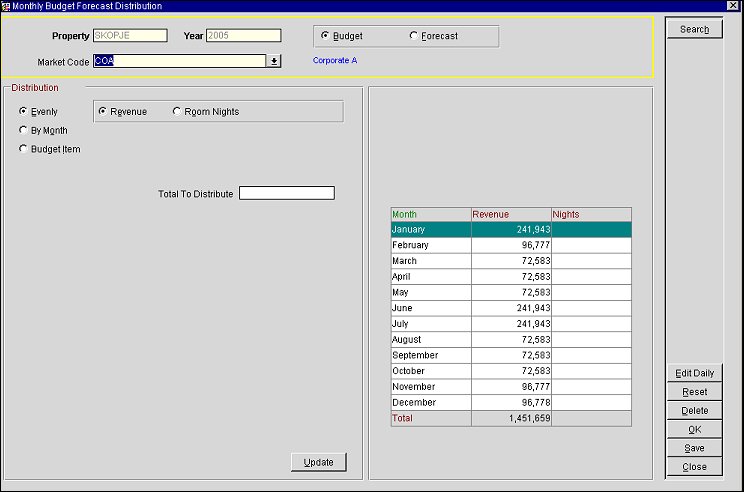The height and width of the screenshot is (492, 744).
Task: Open Edit Daily
Action: pyautogui.click(x=694, y=373)
